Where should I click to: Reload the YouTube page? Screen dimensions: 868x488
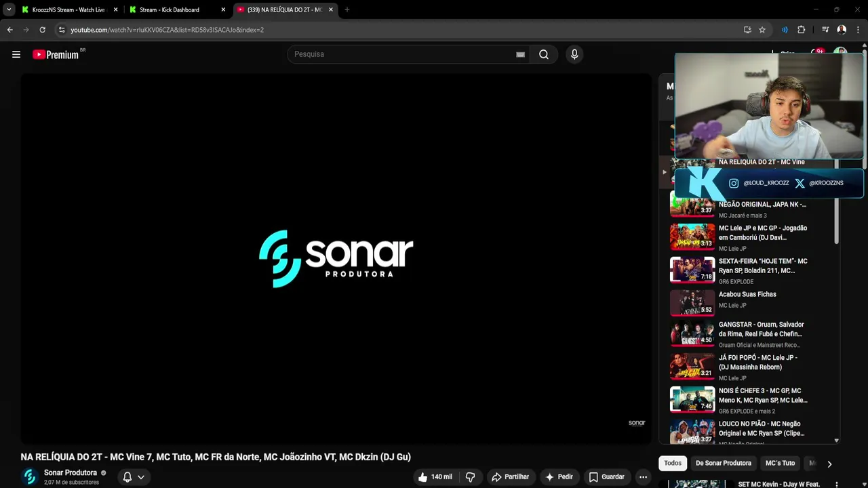[x=42, y=30]
